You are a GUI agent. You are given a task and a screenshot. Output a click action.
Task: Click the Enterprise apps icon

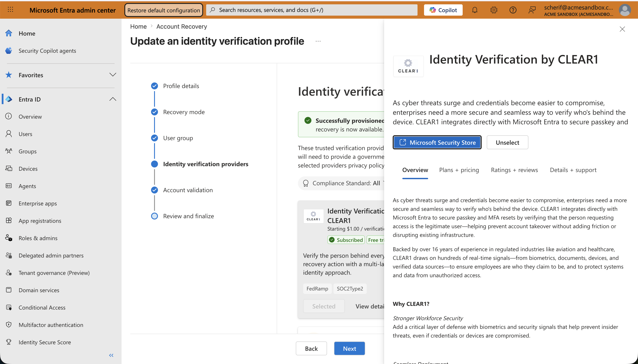(x=9, y=203)
